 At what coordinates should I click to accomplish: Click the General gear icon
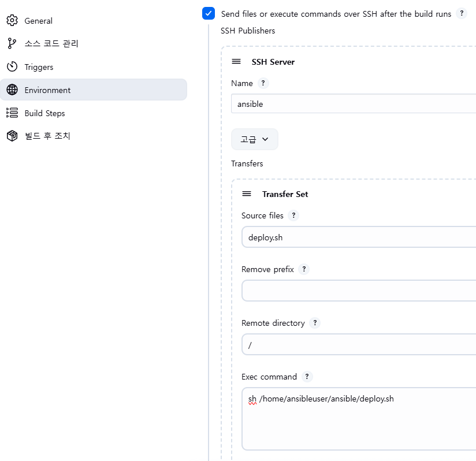point(12,20)
